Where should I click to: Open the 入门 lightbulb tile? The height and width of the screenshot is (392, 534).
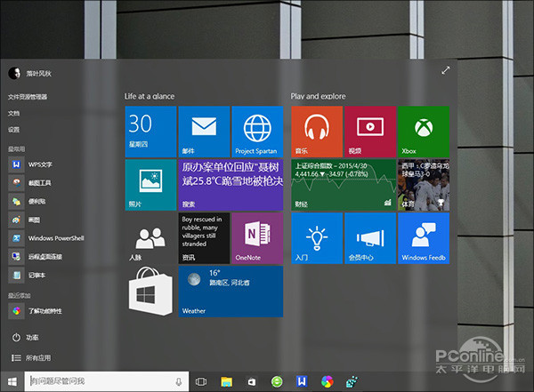[316, 238]
